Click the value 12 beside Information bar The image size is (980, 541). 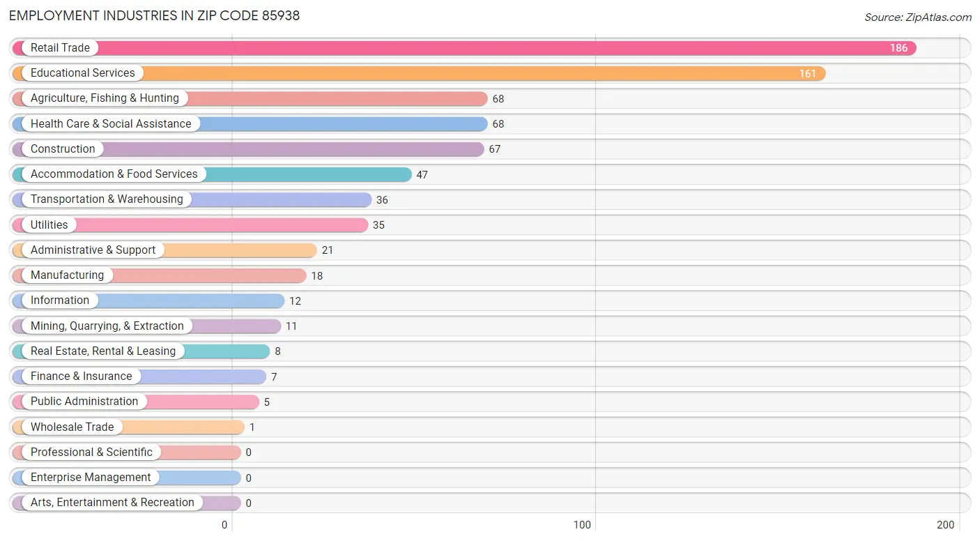pos(295,301)
